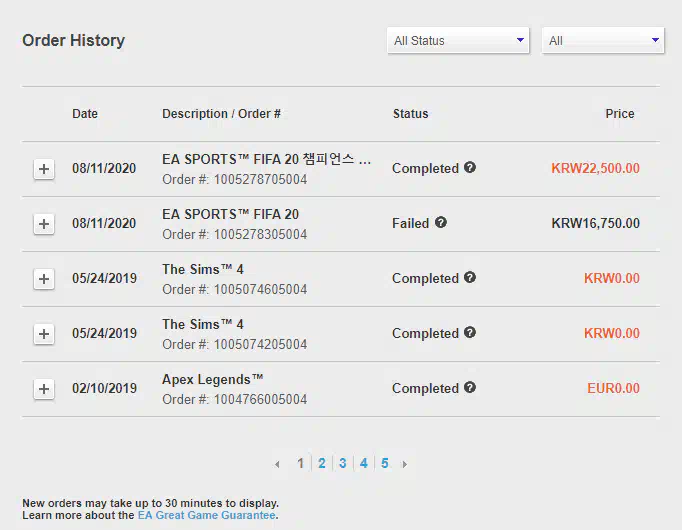Expand the FIFA 20 챔피언스 order row
682x530 pixels.
[44, 169]
